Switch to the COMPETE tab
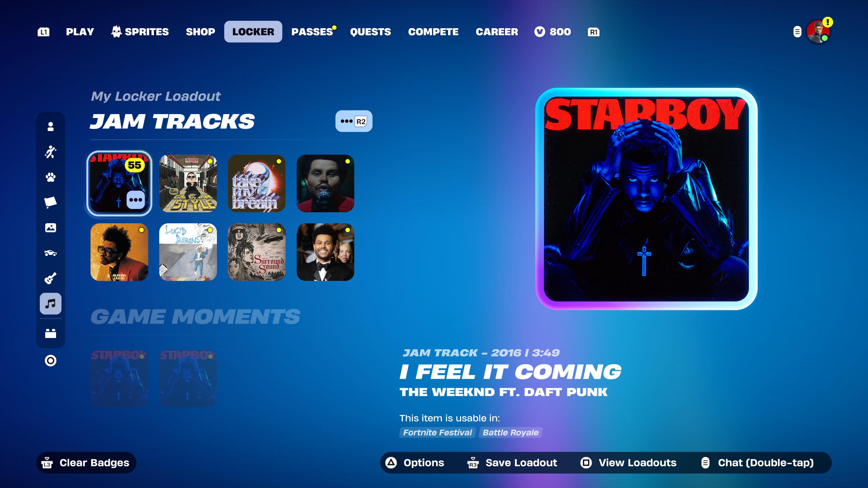The width and height of the screenshot is (868, 488). pos(433,32)
